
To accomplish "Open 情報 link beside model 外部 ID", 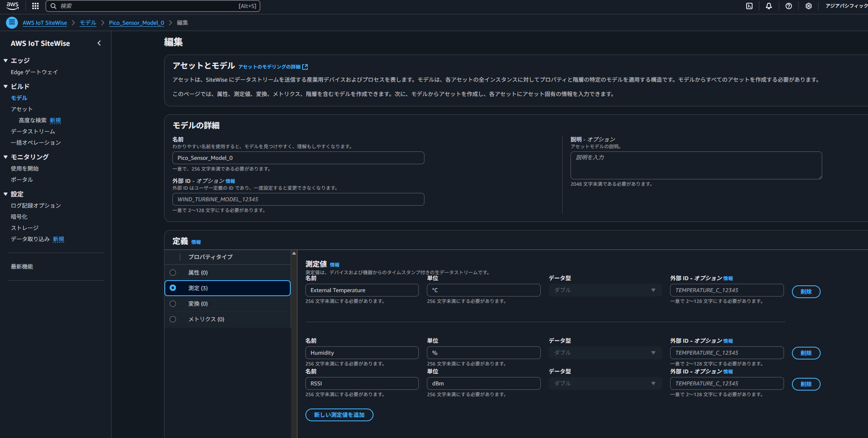I will pyautogui.click(x=230, y=181).
